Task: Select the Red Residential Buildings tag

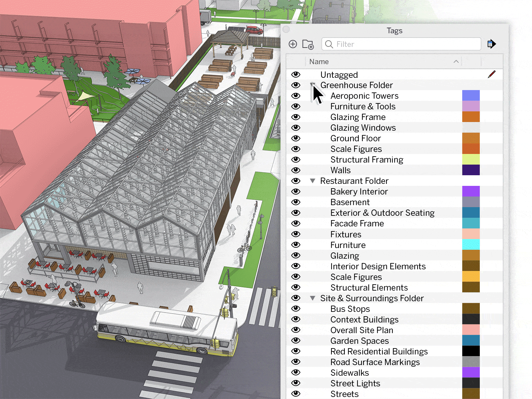Action: (379, 351)
